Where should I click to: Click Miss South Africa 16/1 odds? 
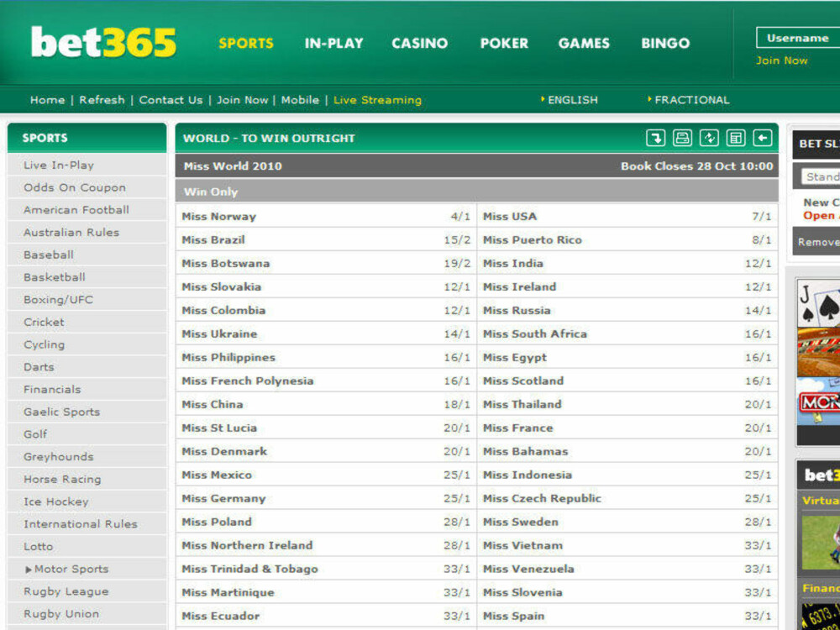pos(758,333)
